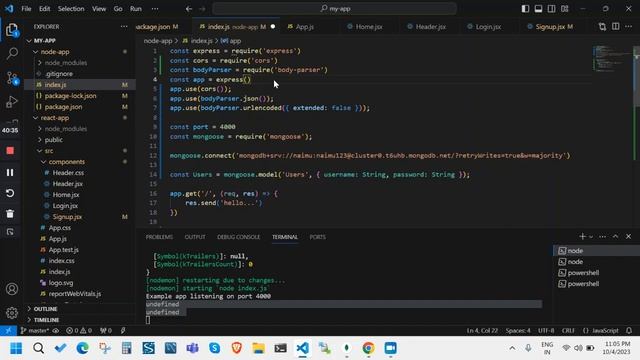Expand the public folder
Image resolution: width=640 pixels, height=360 pixels.
[x=80, y=140]
